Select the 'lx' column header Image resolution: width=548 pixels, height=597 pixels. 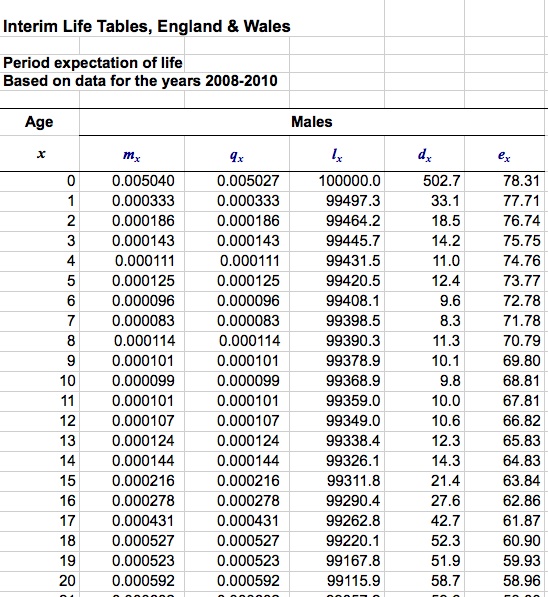click(337, 154)
